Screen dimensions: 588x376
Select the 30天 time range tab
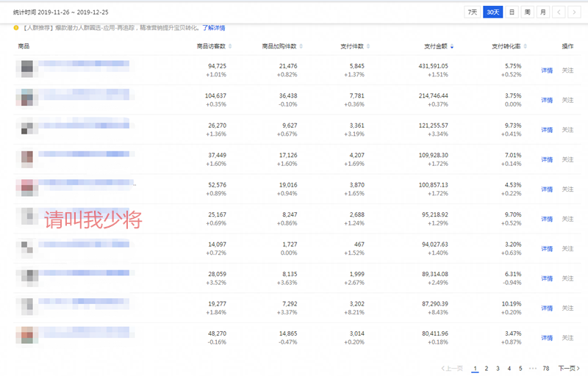(x=493, y=12)
